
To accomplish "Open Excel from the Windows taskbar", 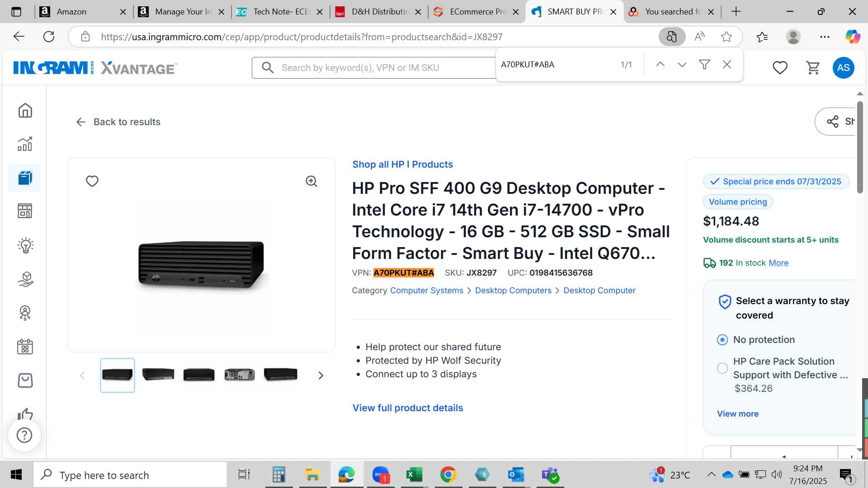I will tap(414, 475).
